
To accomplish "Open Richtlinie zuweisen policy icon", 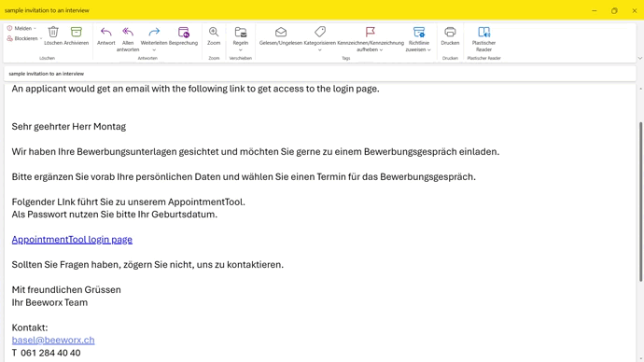I will [418, 32].
